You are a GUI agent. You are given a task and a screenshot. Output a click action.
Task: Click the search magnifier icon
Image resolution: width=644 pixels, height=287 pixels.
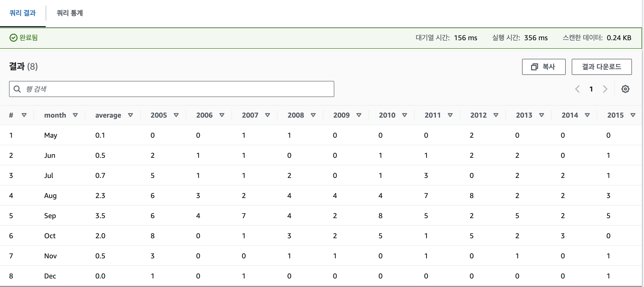point(17,89)
